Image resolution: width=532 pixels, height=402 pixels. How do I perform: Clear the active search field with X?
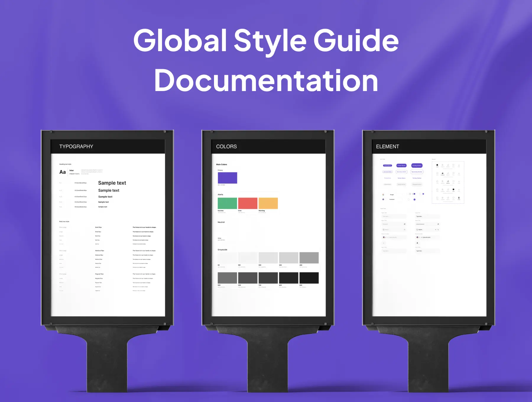click(x=435, y=230)
